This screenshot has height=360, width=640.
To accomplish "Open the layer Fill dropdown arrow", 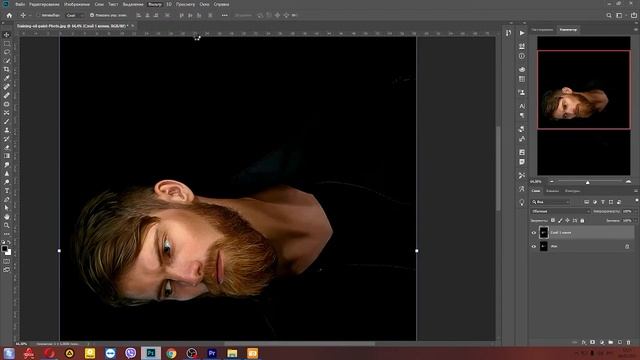I will click(635, 220).
